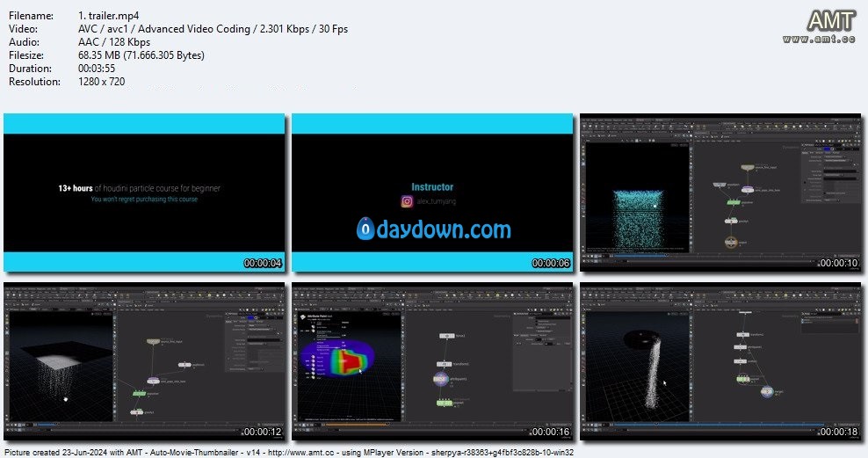Click the 'Resolution:' label

click(x=34, y=82)
